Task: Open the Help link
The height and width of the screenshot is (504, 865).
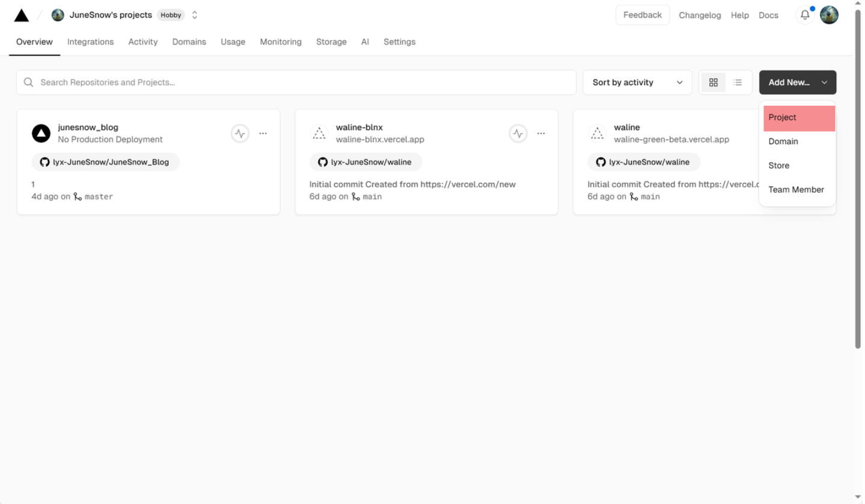Action: point(739,15)
